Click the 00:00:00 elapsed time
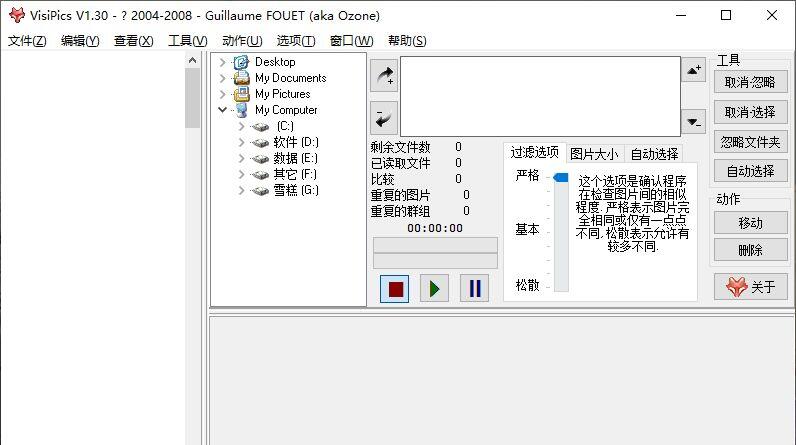 pos(435,228)
